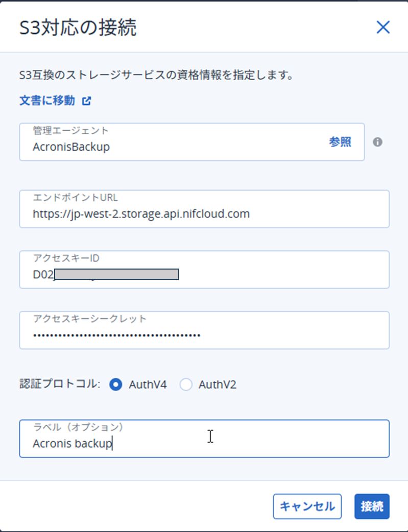
Task: Focus the エンドポイントURL input field
Action: [x=204, y=213]
